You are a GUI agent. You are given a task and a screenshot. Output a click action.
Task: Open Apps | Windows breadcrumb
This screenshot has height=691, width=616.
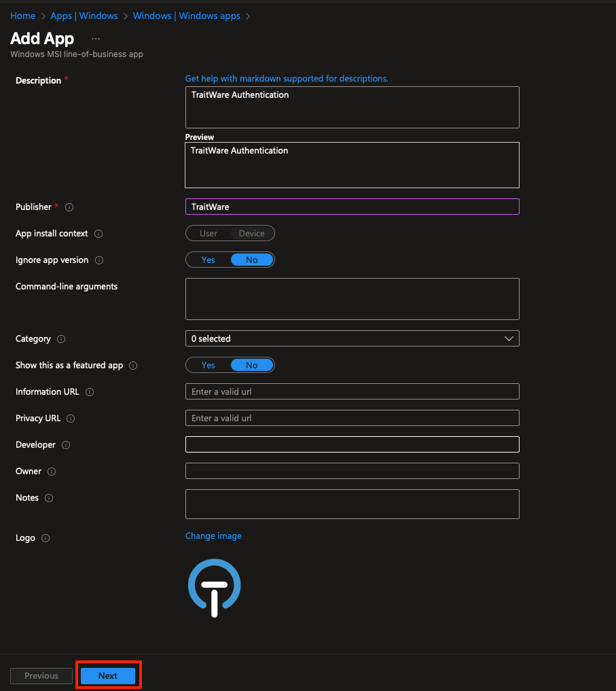pyautogui.click(x=84, y=16)
